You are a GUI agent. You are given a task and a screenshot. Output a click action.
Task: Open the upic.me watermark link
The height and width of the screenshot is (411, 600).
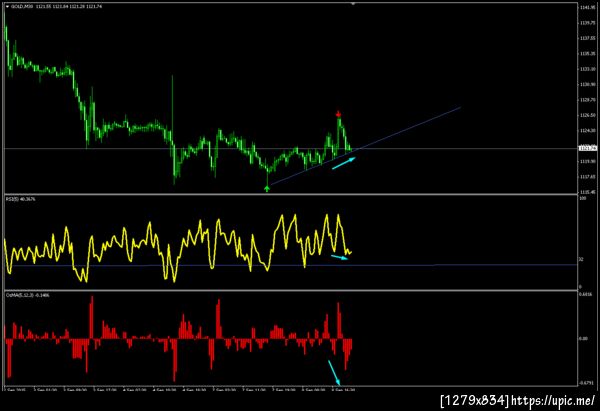pyautogui.click(x=553, y=401)
